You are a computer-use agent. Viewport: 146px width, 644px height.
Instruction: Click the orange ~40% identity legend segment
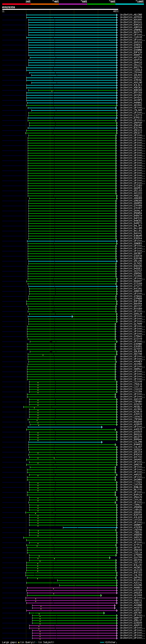(x=45, y=4)
